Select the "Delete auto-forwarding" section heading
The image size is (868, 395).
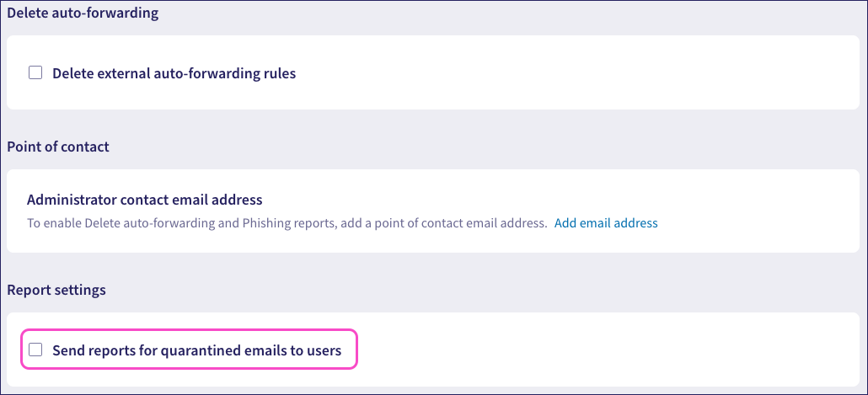click(x=83, y=13)
